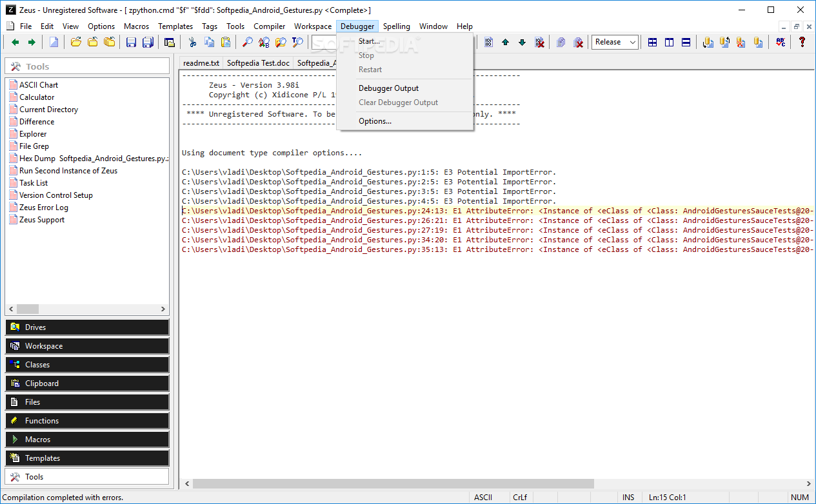Select Start... in Debugger menu

(x=405, y=41)
